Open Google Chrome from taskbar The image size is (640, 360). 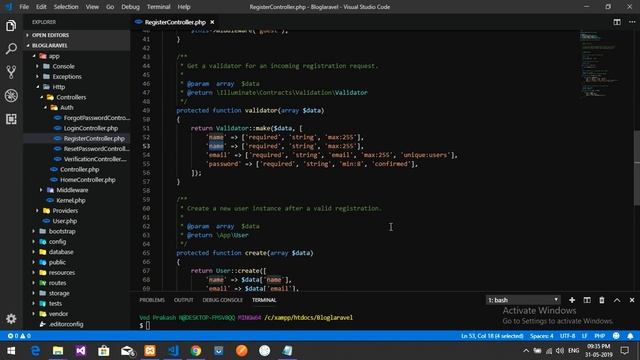pos(196,351)
